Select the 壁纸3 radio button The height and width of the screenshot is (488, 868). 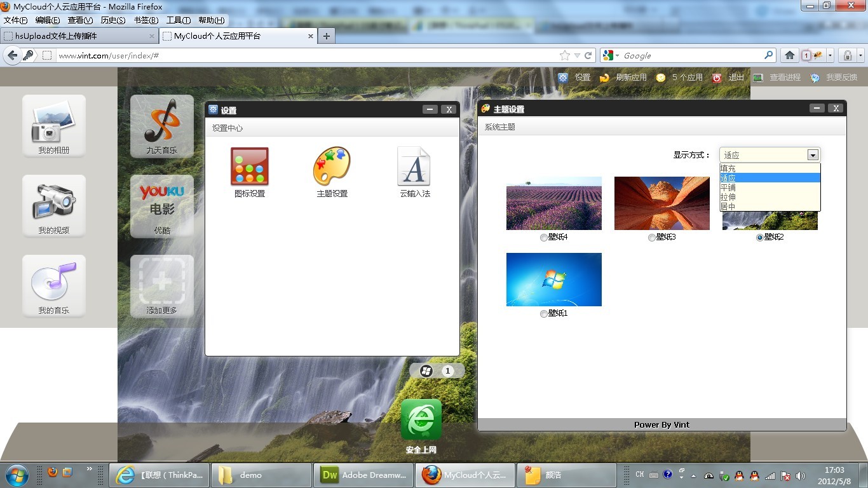[651, 238]
